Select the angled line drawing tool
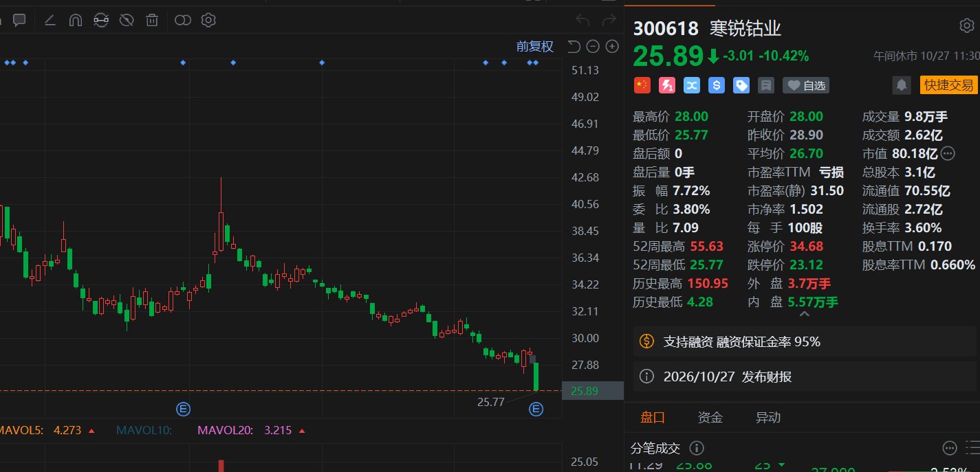The width and height of the screenshot is (980, 472). [x=50, y=20]
